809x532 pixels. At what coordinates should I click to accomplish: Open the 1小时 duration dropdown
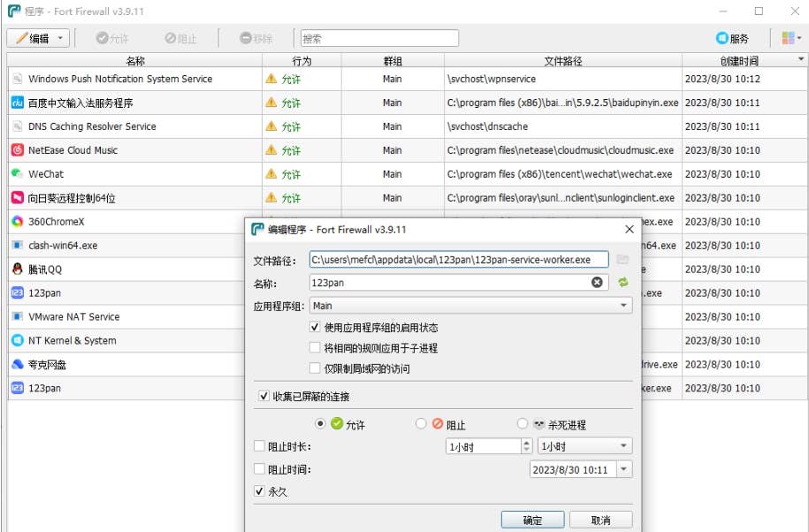tap(624, 446)
